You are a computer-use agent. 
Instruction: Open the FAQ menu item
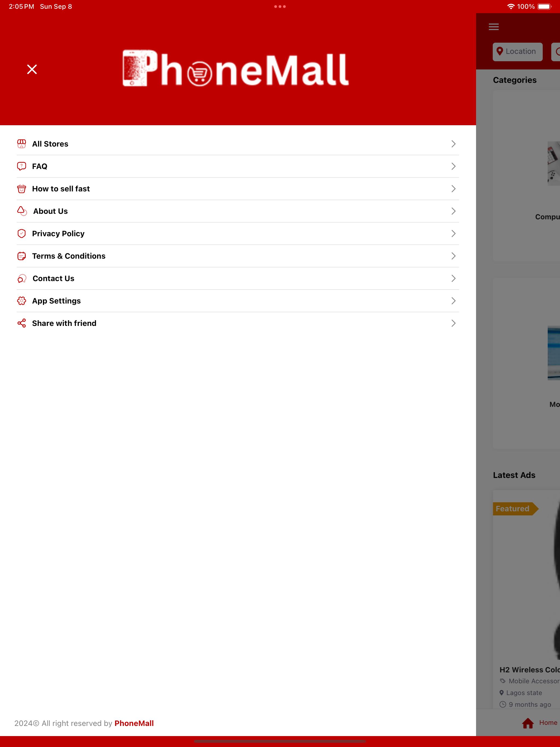(x=238, y=166)
